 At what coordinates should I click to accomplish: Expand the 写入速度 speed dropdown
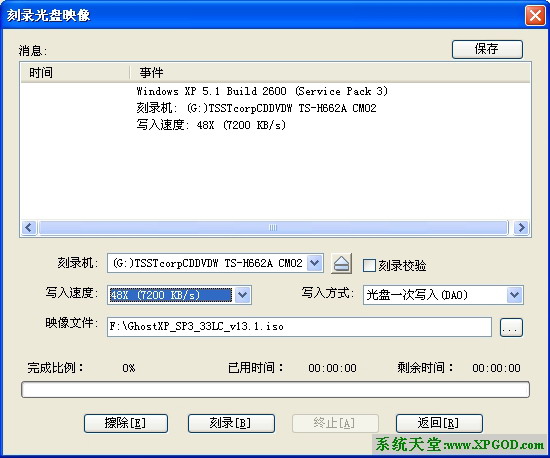pyautogui.click(x=242, y=295)
